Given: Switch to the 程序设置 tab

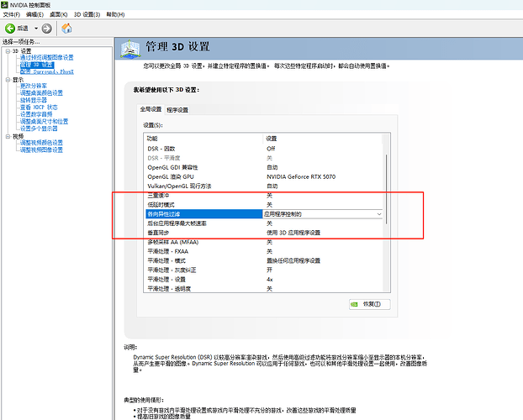Looking at the screenshot, I should coord(177,110).
